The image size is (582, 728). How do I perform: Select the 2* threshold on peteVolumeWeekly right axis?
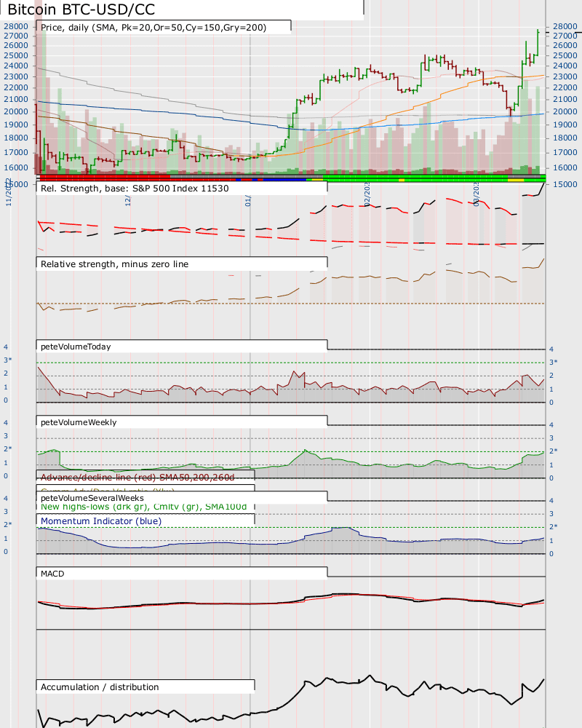553,451
